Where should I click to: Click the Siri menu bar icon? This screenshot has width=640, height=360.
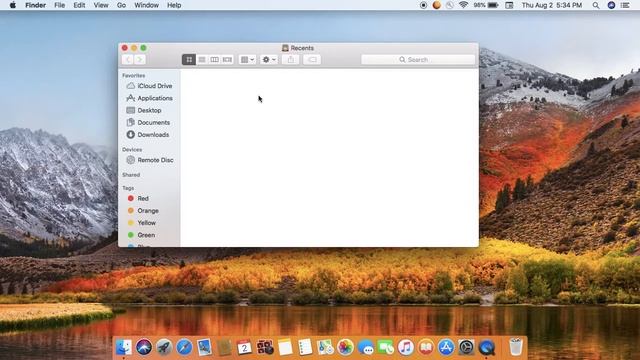611,5
